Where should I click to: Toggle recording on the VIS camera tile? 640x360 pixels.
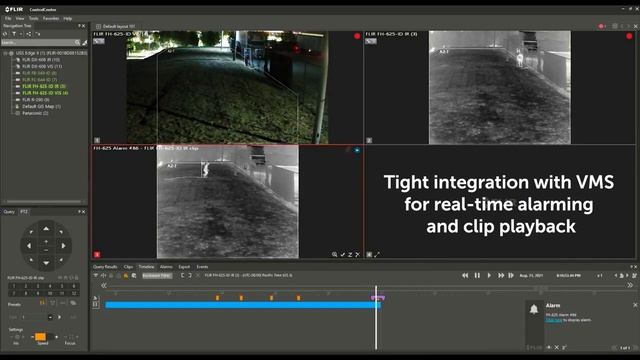coord(357,36)
